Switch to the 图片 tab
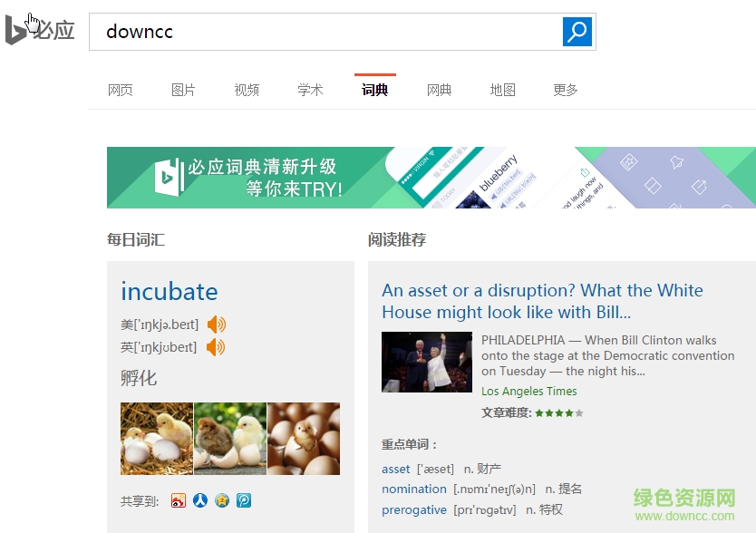This screenshot has height=533, width=756. (183, 91)
